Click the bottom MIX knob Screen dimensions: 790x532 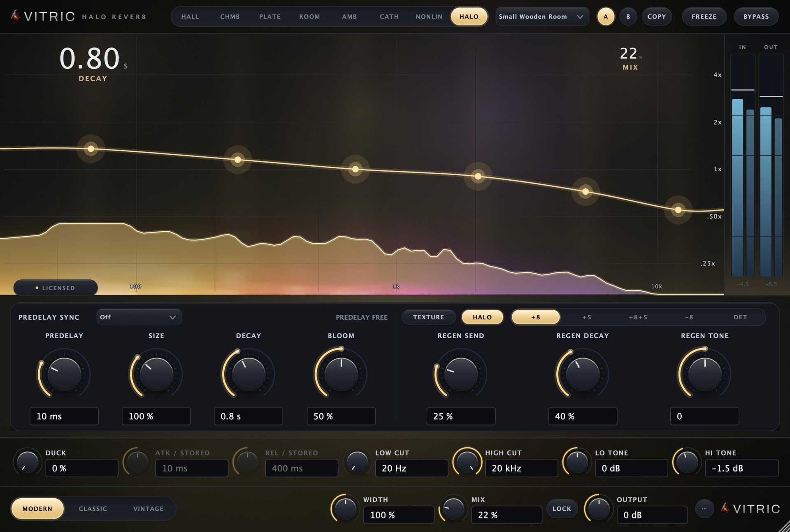point(453,509)
